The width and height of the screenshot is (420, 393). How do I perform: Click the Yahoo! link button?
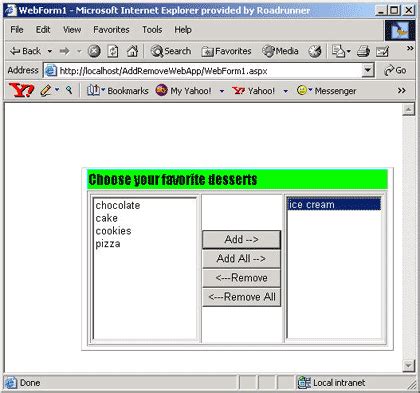253,90
